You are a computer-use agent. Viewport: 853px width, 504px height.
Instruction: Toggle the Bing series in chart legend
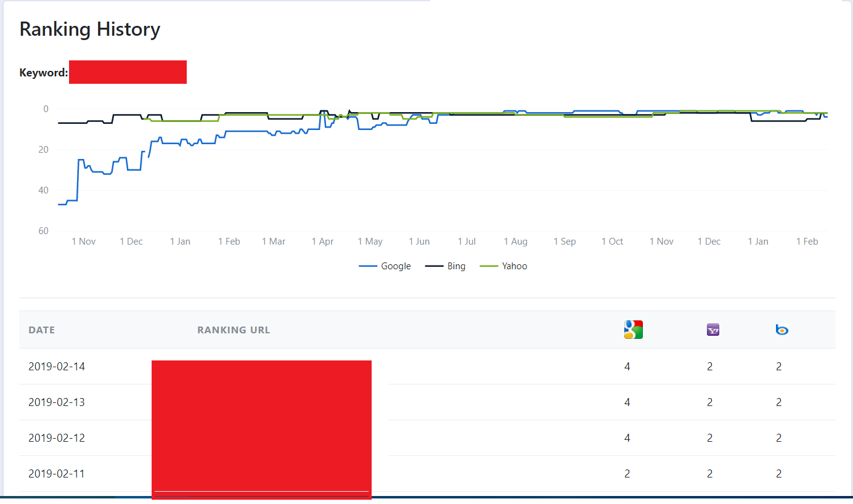coord(446,266)
